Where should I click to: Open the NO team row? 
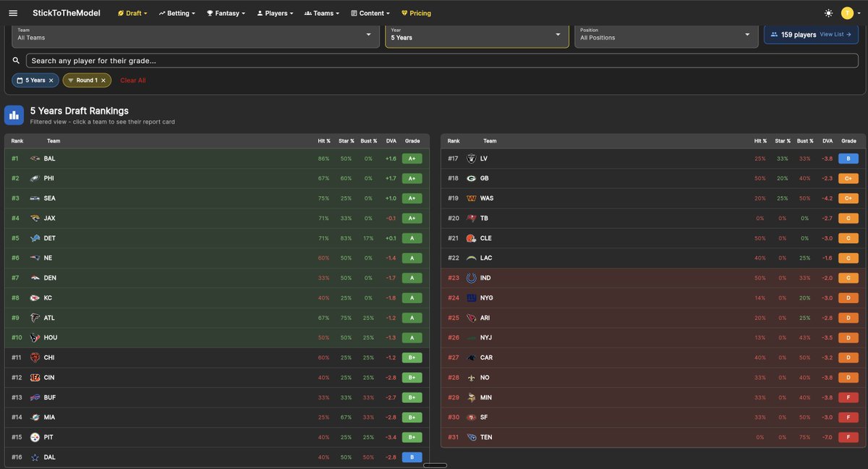point(652,377)
